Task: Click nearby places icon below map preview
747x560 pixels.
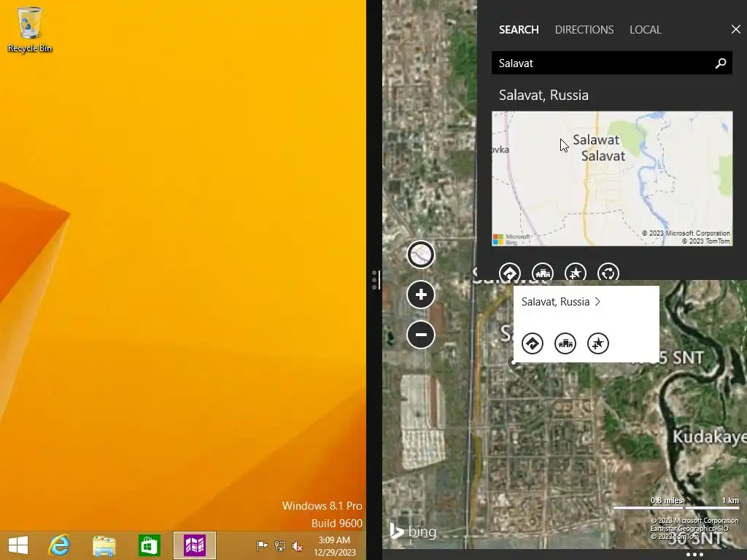Action: (543, 273)
